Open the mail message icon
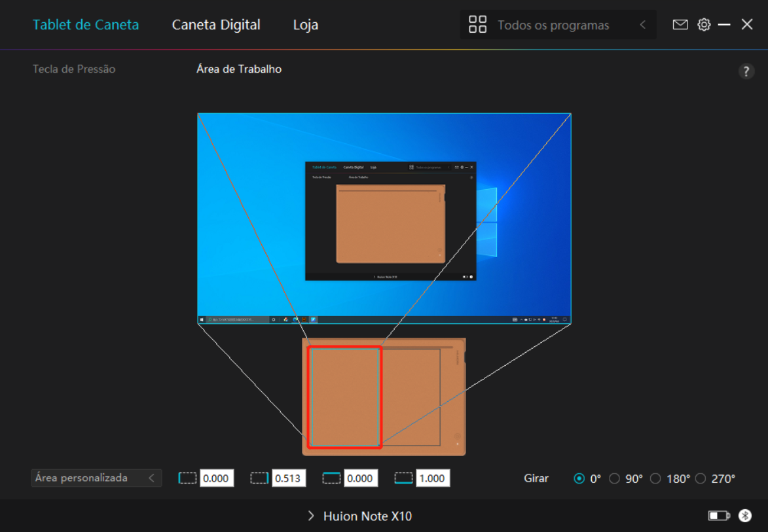This screenshot has height=532, width=768. click(680, 25)
